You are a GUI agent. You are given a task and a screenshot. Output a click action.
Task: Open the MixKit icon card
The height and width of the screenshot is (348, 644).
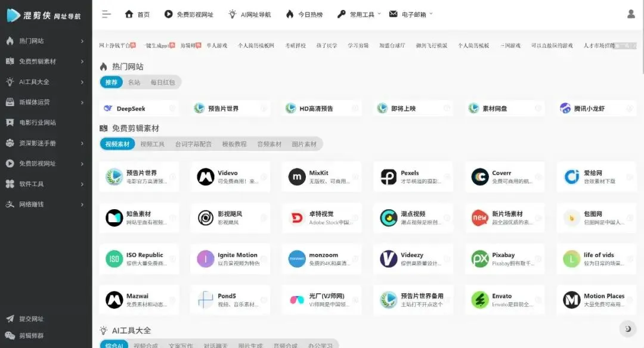tap(297, 177)
